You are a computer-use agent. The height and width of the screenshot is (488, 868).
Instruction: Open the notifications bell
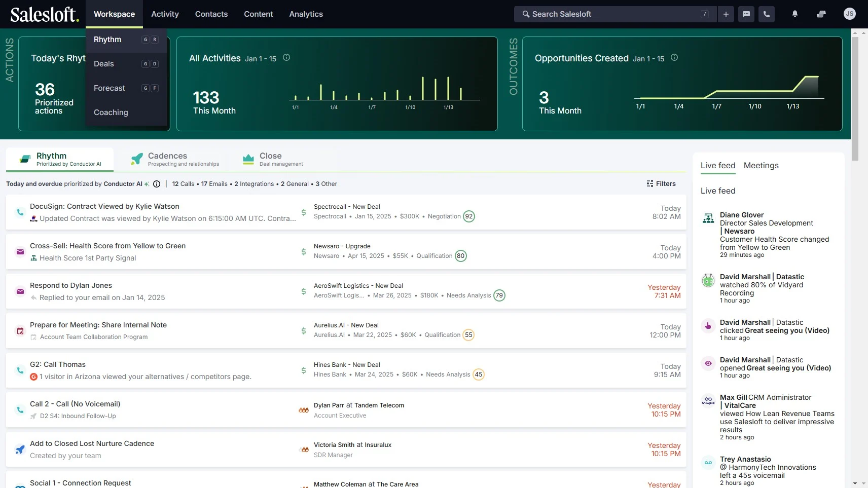[794, 14]
